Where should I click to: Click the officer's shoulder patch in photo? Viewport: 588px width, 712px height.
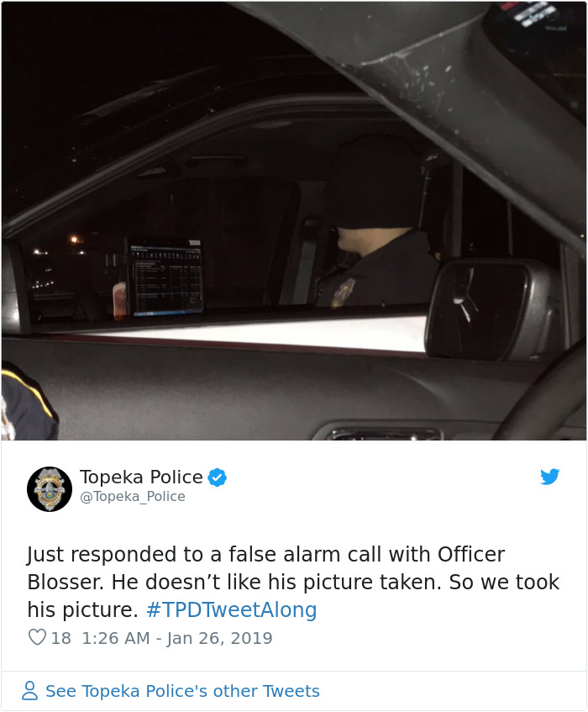(343, 293)
